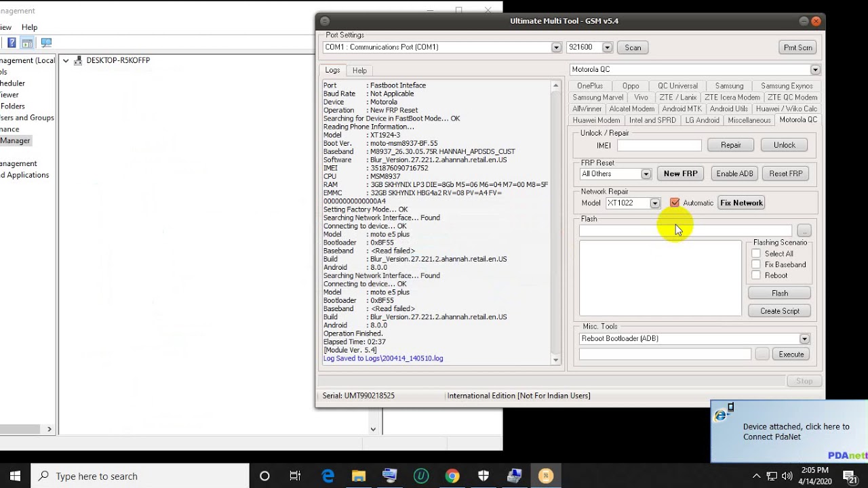Open the Computer Management taskbar icon
This screenshot has width=868, height=488.
click(x=515, y=476)
